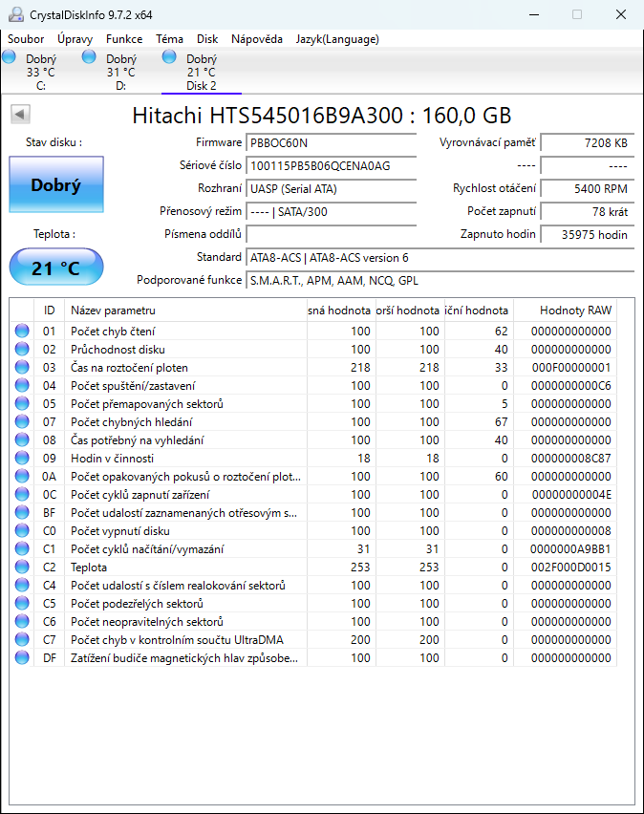Click the Hodnoty RAW column header
Viewport: 644px width, 814px height.
(x=565, y=311)
